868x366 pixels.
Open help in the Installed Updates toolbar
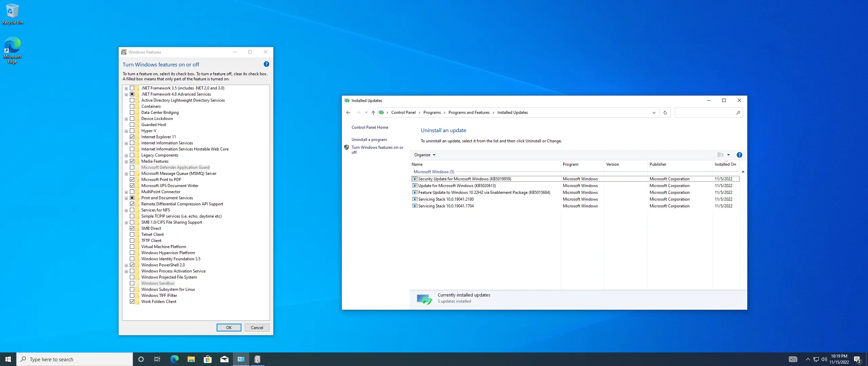pyautogui.click(x=739, y=155)
